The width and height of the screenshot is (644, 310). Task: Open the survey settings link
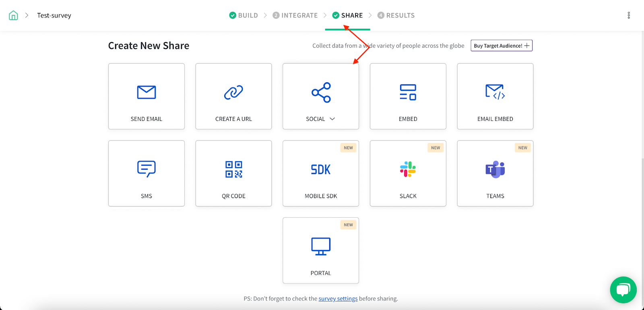338,299
